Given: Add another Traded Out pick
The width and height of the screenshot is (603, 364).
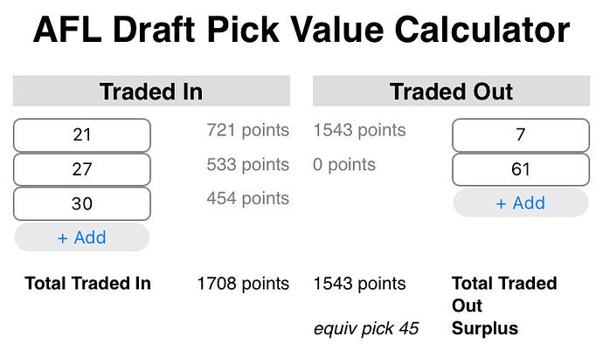Looking at the screenshot, I should 520,203.
